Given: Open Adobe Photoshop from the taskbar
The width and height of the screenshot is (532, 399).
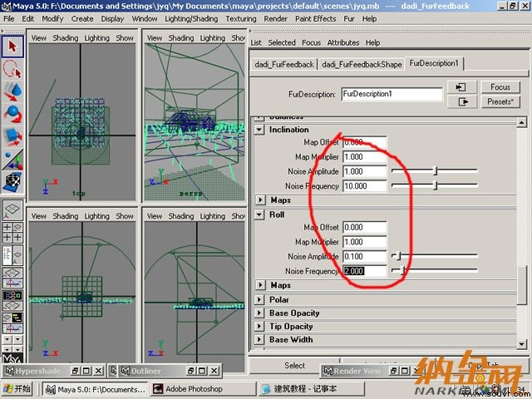Looking at the screenshot, I should pos(203,389).
